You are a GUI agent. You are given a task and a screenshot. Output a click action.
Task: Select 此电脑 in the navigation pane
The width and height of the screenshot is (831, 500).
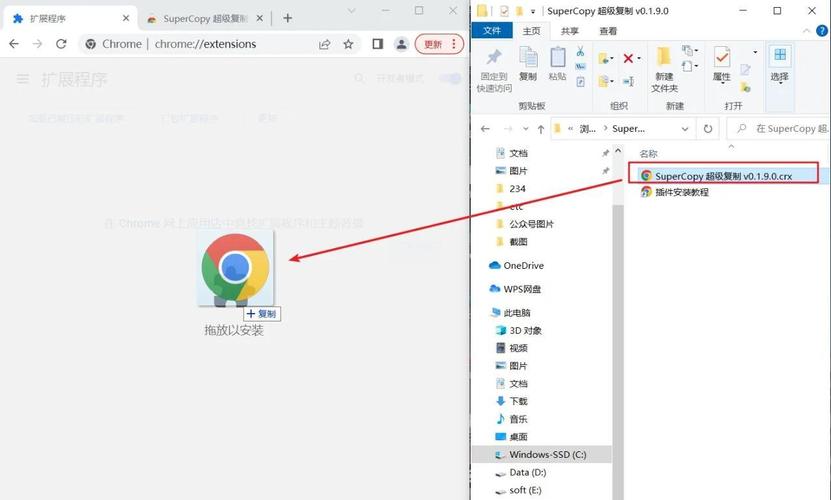(x=511, y=313)
